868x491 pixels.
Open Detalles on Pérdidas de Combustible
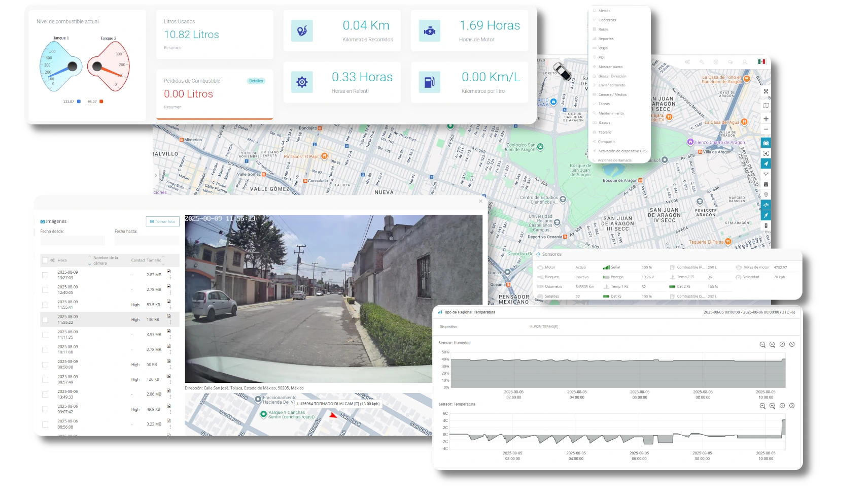pos(256,81)
